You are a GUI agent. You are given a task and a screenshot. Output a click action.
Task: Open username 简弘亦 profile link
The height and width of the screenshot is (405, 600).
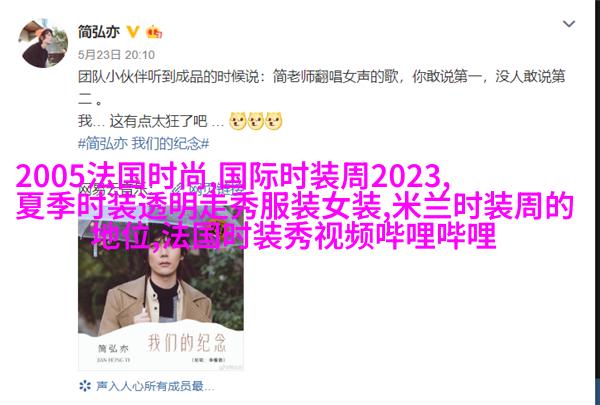[99, 32]
